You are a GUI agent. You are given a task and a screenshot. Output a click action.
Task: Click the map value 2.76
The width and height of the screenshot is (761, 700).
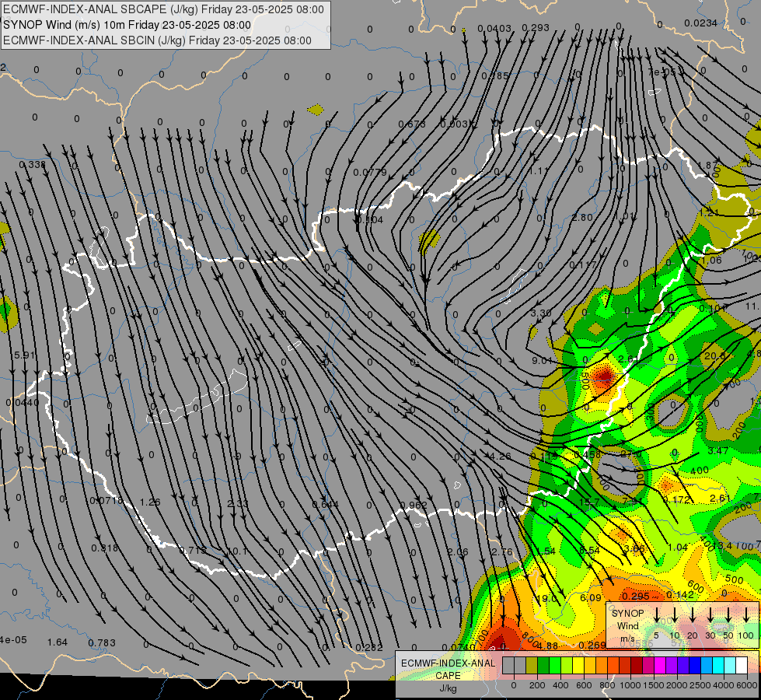pos(502,552)
